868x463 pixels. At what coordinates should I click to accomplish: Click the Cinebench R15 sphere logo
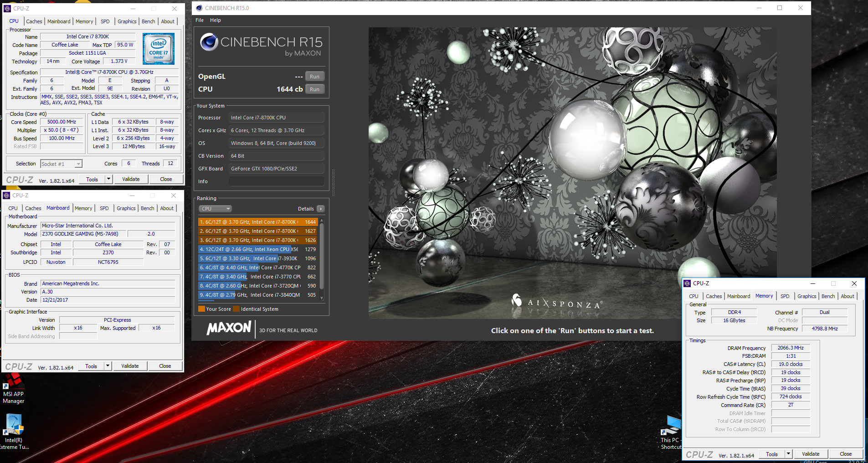[209, 42]
